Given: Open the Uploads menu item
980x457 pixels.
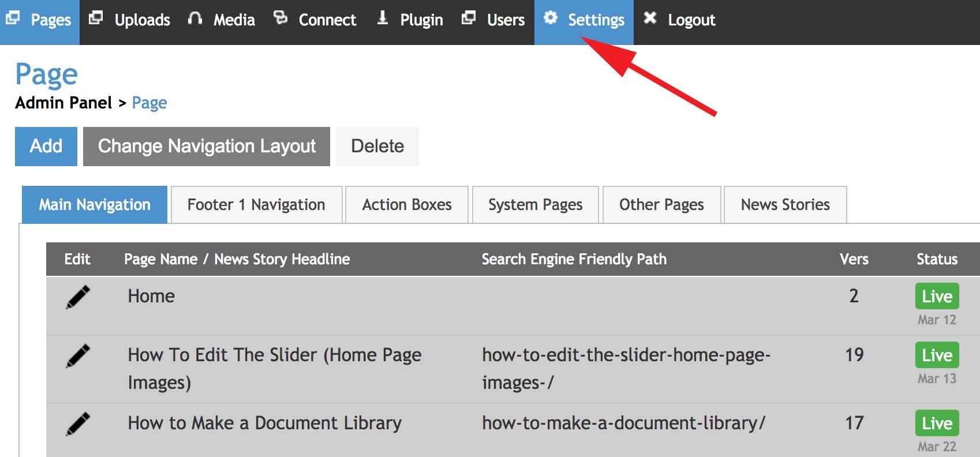Looking at the screenshot, I should [x=142, y=20].
